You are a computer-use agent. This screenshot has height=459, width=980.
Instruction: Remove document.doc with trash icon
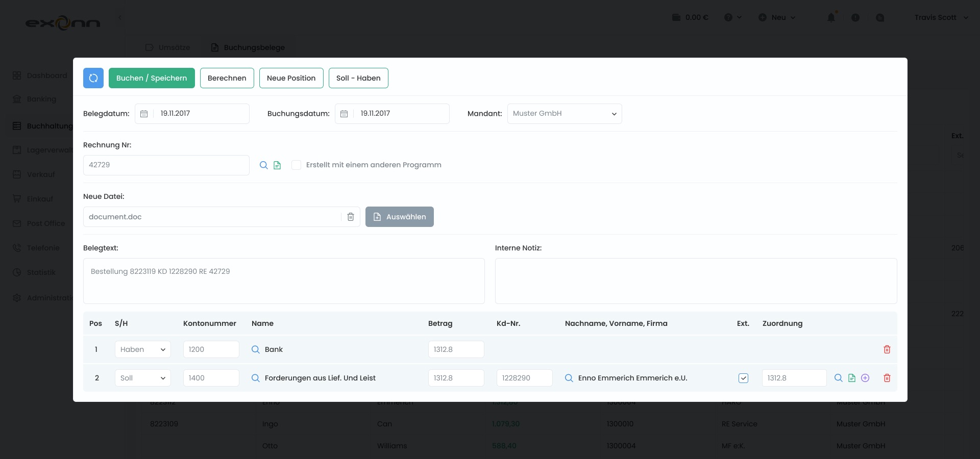click(x=351, y=217)
